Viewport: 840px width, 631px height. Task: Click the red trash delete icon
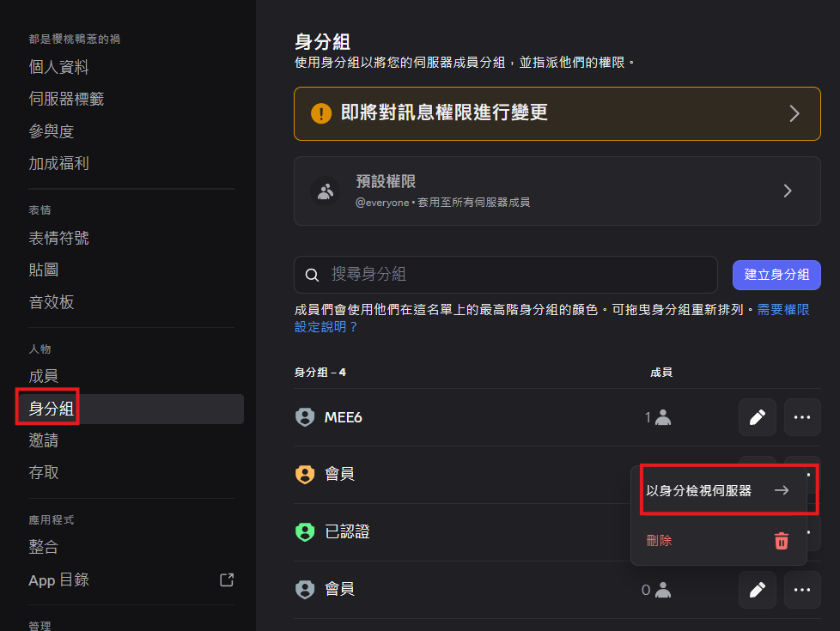(781, 541)
